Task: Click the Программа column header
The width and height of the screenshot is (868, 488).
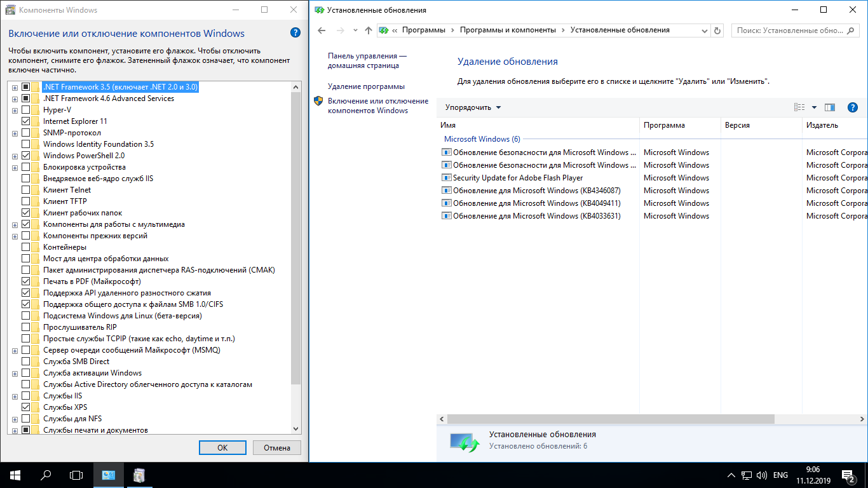Action: 664,125
